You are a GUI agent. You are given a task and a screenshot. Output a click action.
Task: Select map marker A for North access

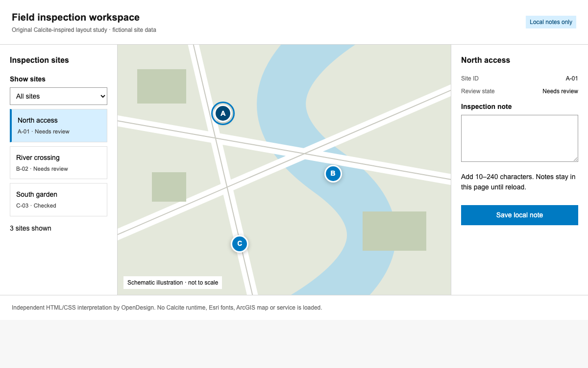coord(223,113)
